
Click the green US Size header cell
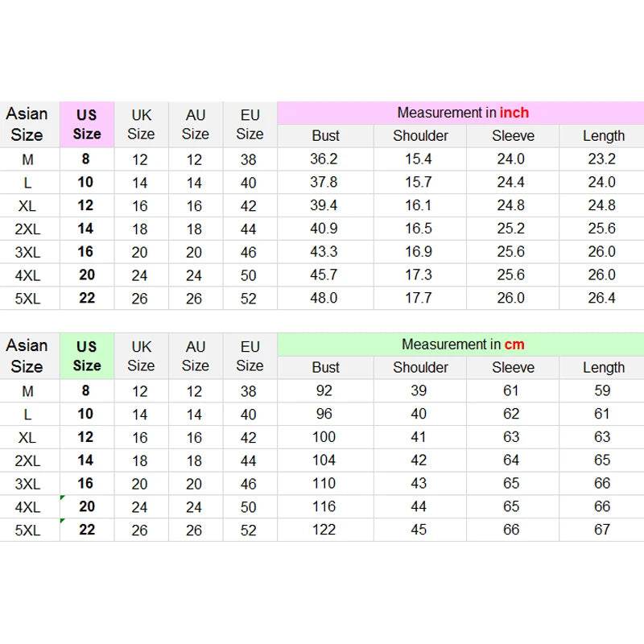tap(87, 356)
